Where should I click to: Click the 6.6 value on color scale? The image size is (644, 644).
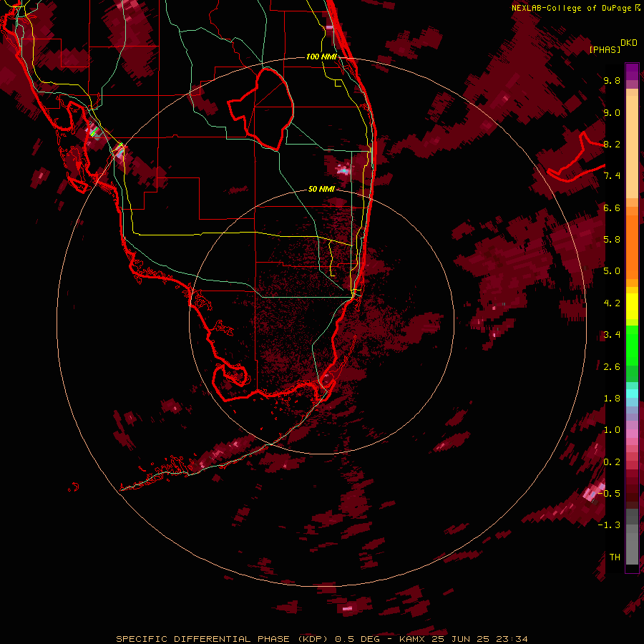pyautogui.click(x=612, y=208)
